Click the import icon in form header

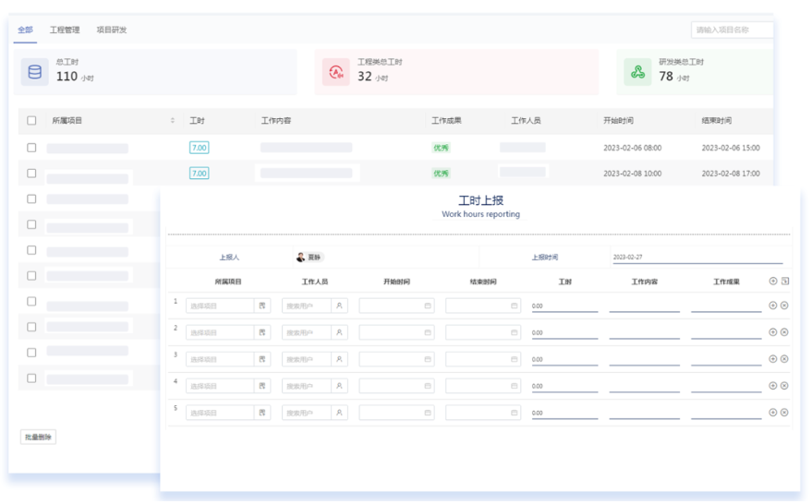point(785,282)
